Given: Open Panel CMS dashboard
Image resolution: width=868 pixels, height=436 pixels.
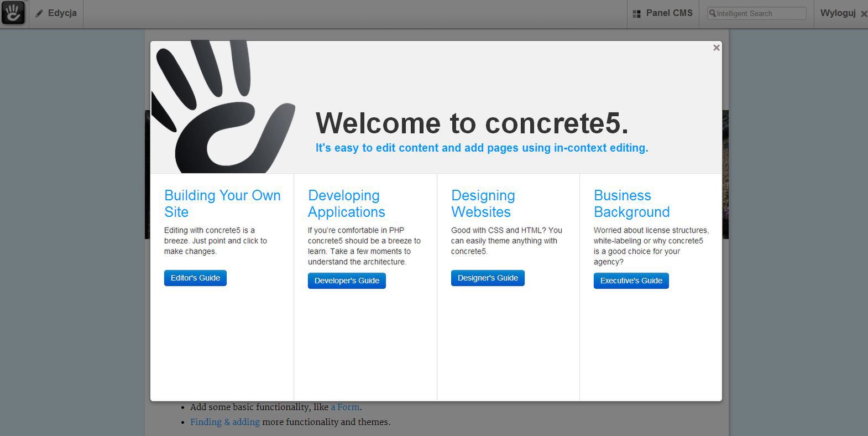Looking at the screenshot, I should (x=662, y=13).
